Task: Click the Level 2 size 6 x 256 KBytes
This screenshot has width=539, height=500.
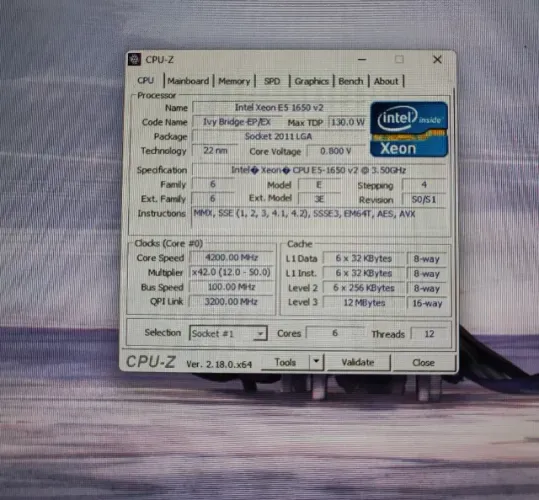Action: pyautogui.click(x=364, y=288)
